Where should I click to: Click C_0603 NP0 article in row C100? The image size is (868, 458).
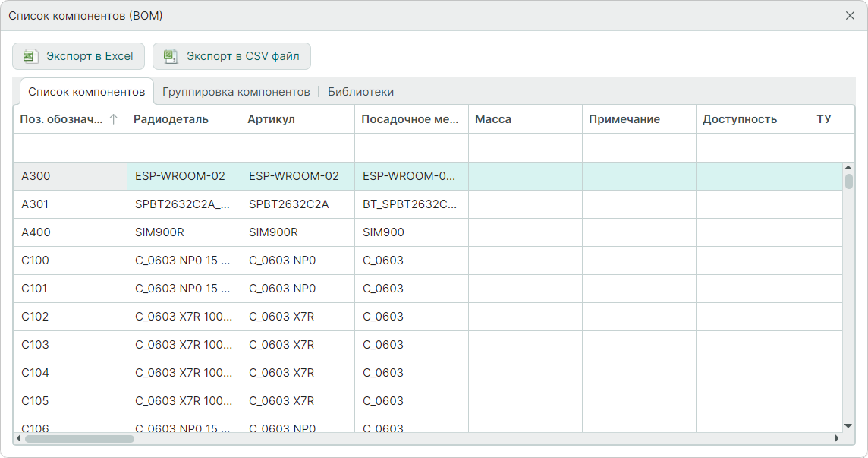tap(298, 261)
